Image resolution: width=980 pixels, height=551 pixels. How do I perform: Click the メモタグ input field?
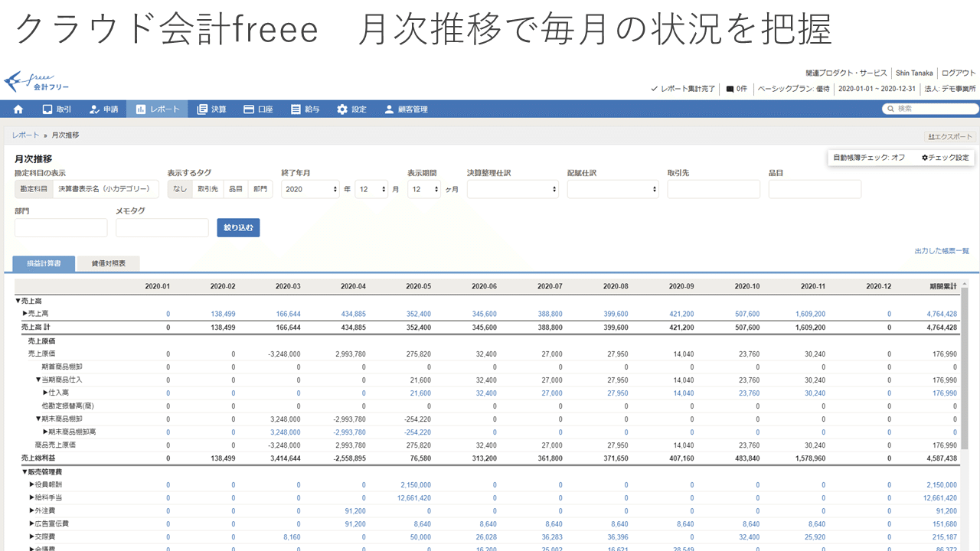point(162,227)
